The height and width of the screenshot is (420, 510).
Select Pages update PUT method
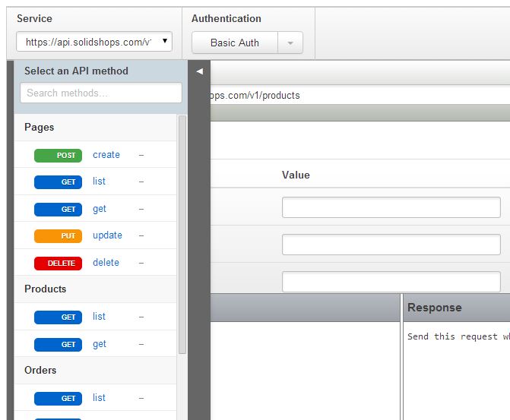[107, 235]
